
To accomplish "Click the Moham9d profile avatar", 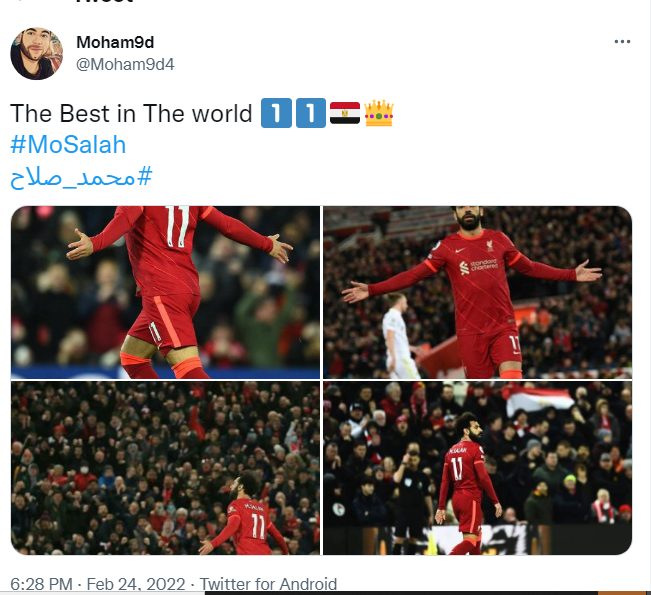I will (37, 53).
